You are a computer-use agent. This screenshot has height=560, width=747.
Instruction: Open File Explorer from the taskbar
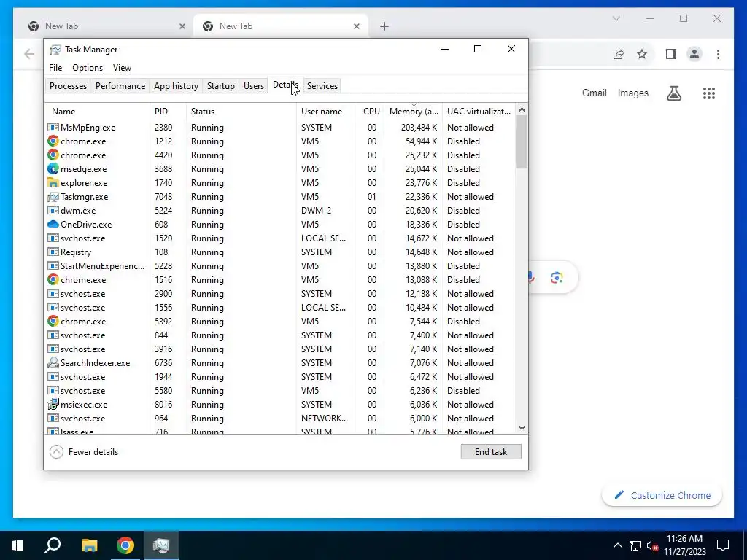[89, 545]
